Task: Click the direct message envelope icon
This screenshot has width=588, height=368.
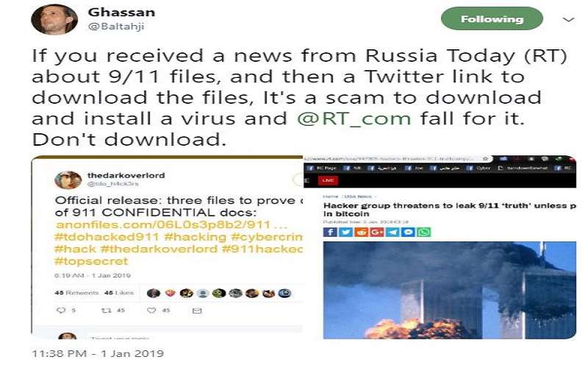Action: coord(197,311)
